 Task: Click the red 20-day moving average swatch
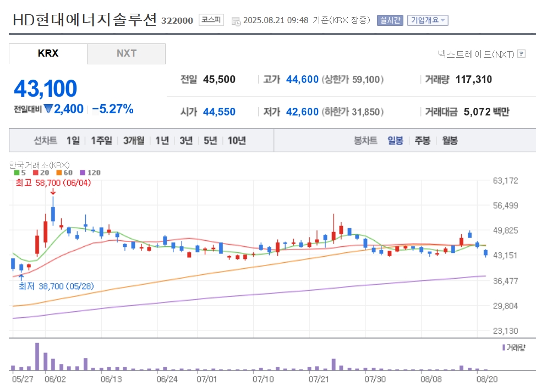(x=36, y=173)
